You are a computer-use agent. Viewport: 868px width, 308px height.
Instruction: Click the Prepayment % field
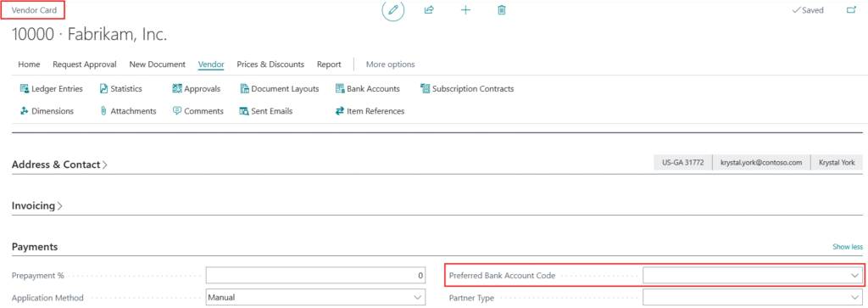pyautogui.click(x=315, y=275)
